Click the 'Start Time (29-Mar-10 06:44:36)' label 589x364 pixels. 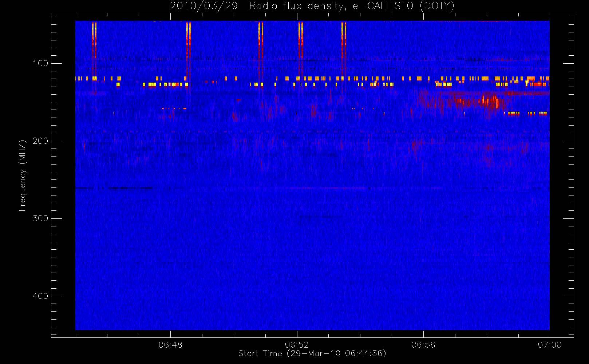(312, 353)
